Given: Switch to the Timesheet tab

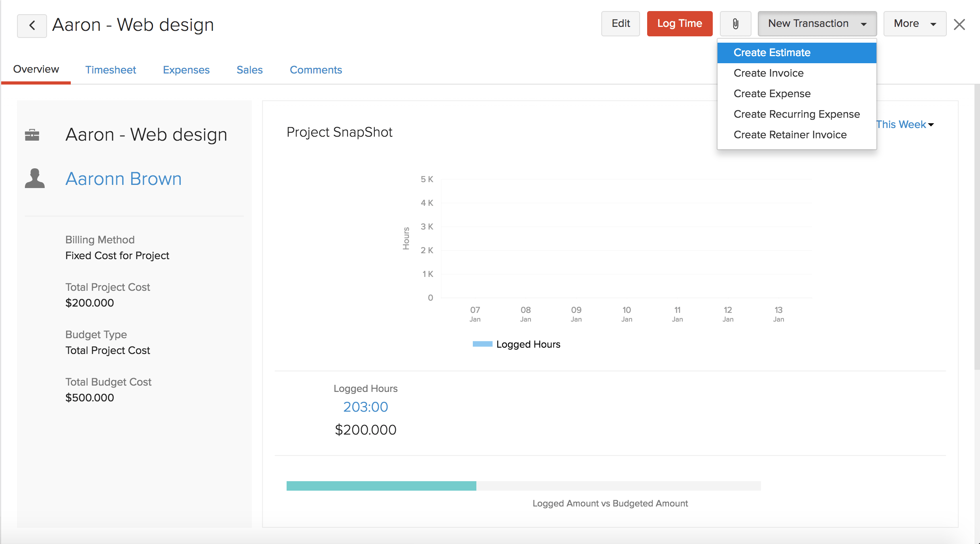Looking at the screenshot, I should 111,70.
